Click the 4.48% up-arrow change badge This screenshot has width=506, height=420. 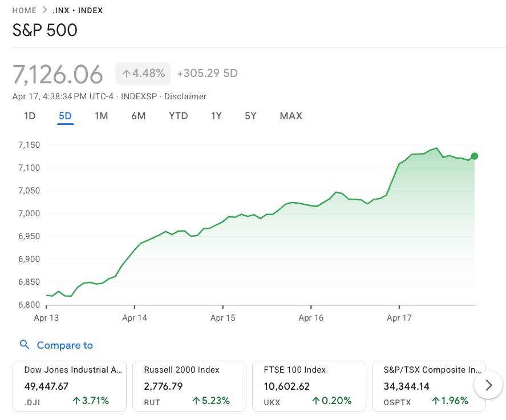point(143,74)
